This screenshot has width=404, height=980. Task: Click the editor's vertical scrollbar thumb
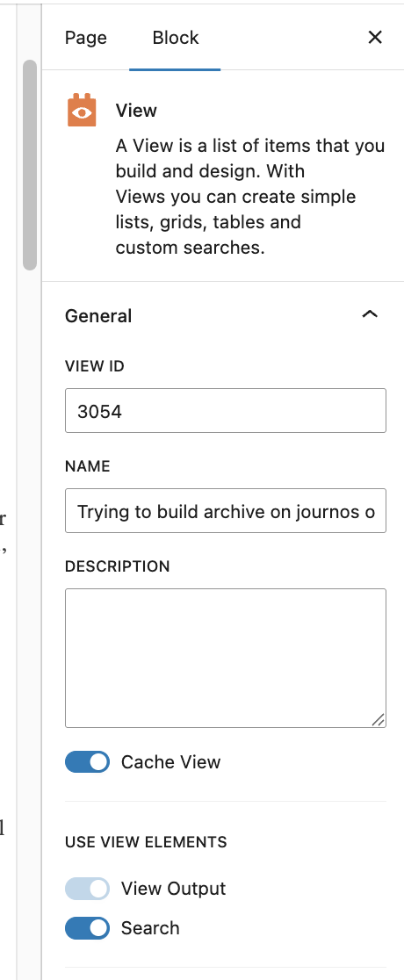point(29,165)
